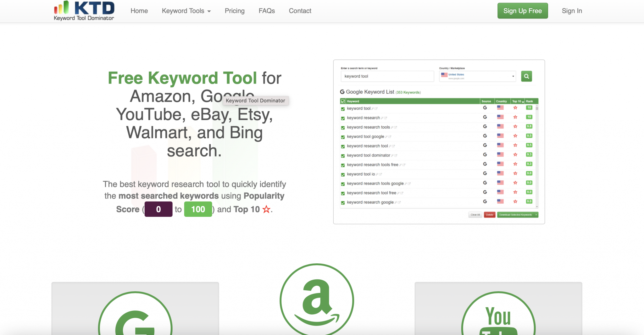Viewport: 644px width, 335px height.
Task: Uncheck the keyword tool dominator checkbox
Action: (x=343, y=155)
